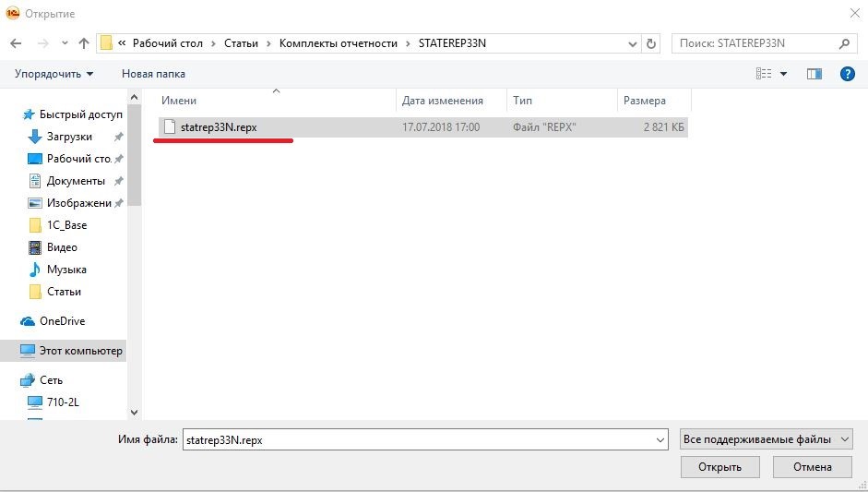Go back with the left arrow

tap(16, 43)
